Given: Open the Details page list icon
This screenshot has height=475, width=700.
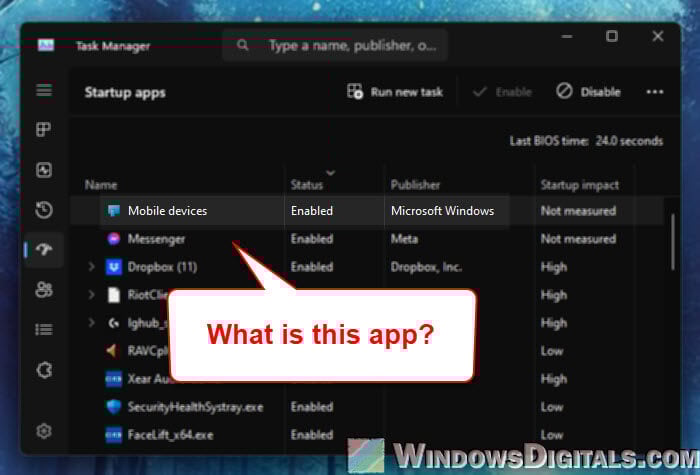Looking at the screenshot, I should click(x=44, y=329).
